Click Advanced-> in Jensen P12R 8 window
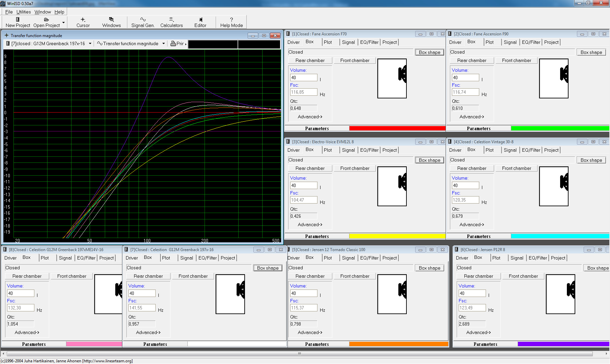Screen dimensions: 610x364 point(478,332)
